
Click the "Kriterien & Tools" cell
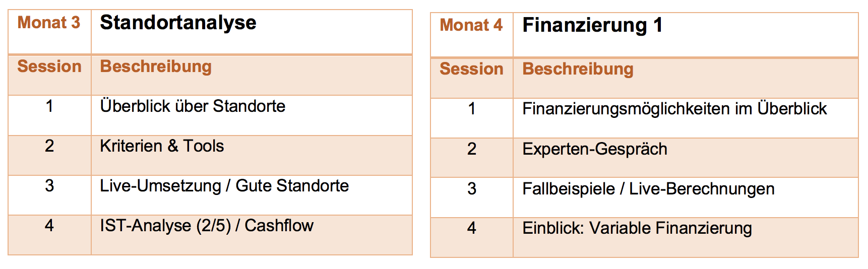pyautogui.click(x=162, y=146)
